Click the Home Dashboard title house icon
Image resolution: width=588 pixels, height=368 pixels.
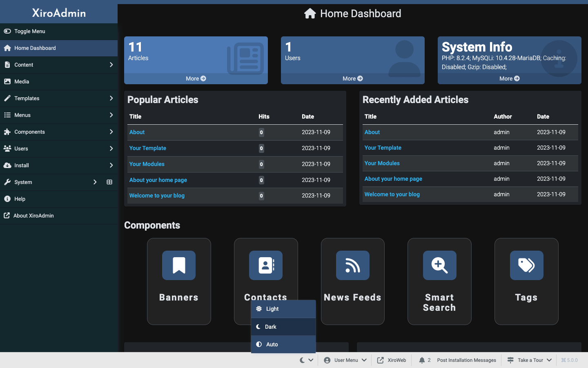[x=310, y=13]
